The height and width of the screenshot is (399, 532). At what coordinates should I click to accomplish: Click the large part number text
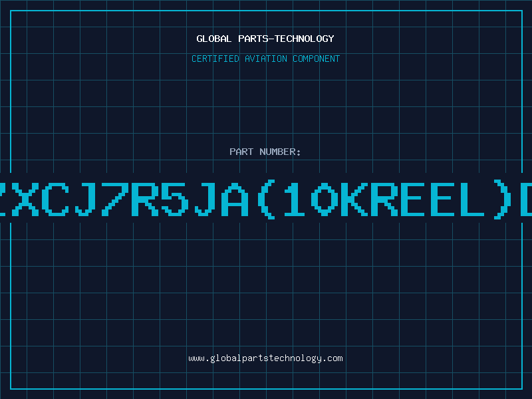coord(266,199)
